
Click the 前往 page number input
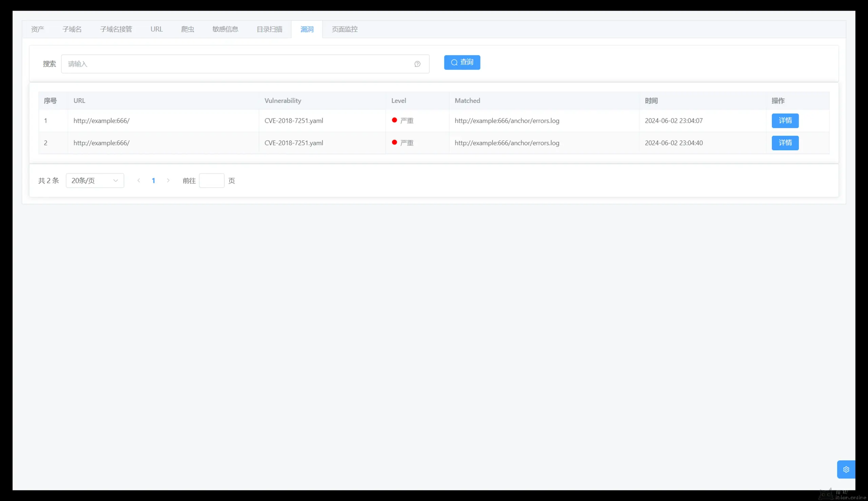211,181
